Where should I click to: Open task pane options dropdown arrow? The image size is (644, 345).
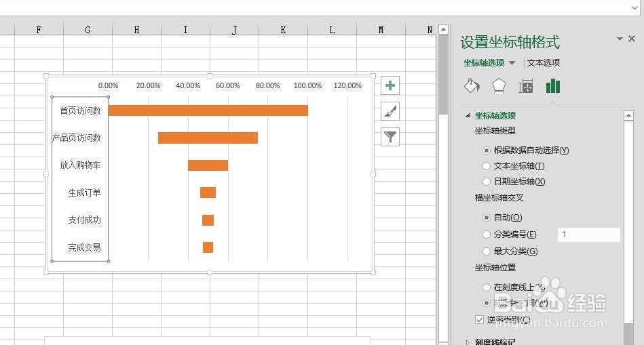(620, 39)
